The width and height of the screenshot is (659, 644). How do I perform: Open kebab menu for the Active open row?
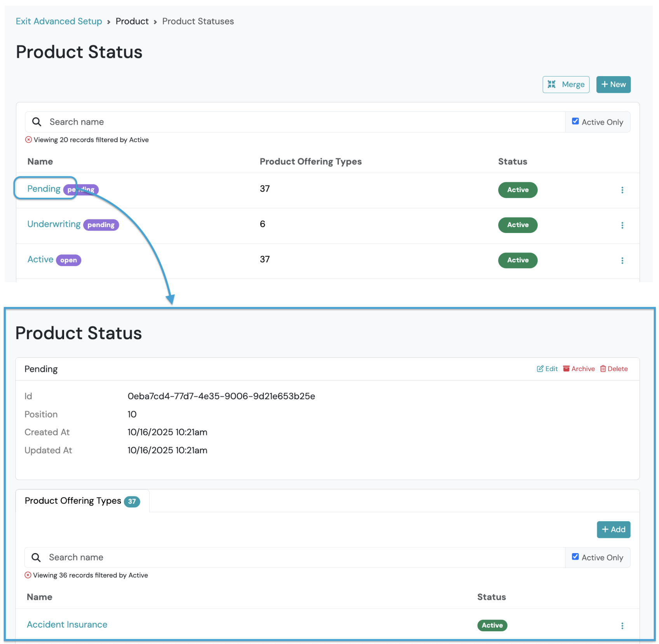[622, 261]
